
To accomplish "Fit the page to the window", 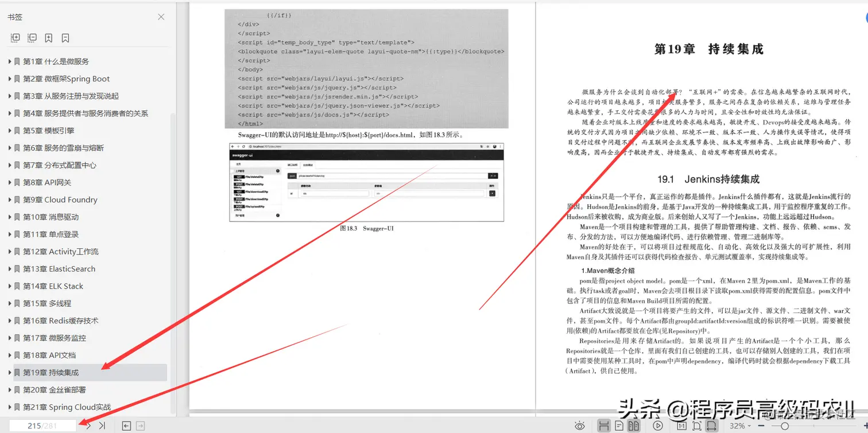I will point(696,425).
